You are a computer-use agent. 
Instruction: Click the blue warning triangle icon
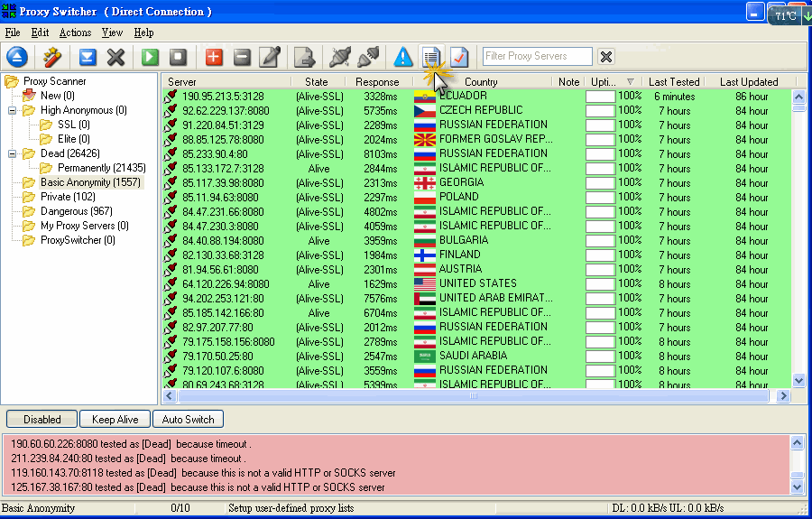coord(403,57)
